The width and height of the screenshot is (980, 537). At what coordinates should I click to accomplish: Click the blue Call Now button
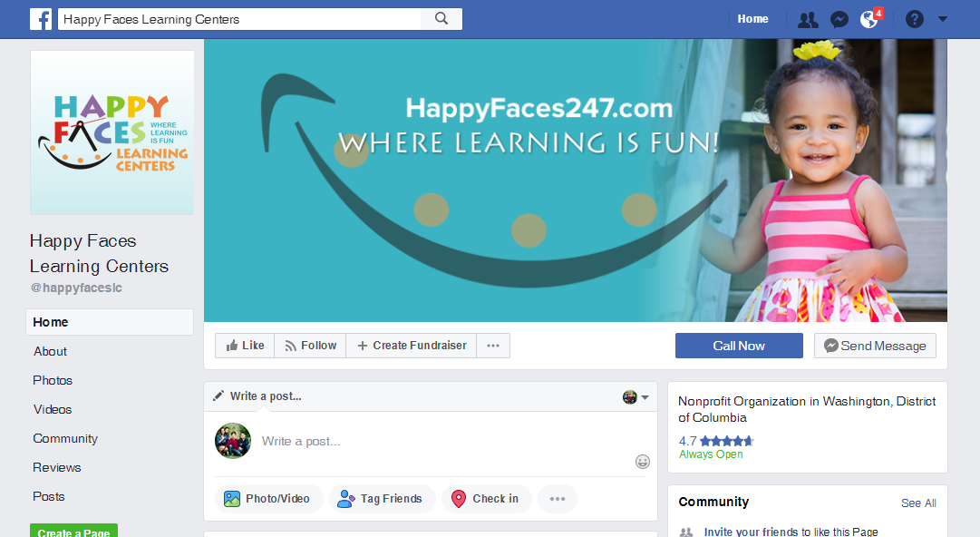coord(739,346)
